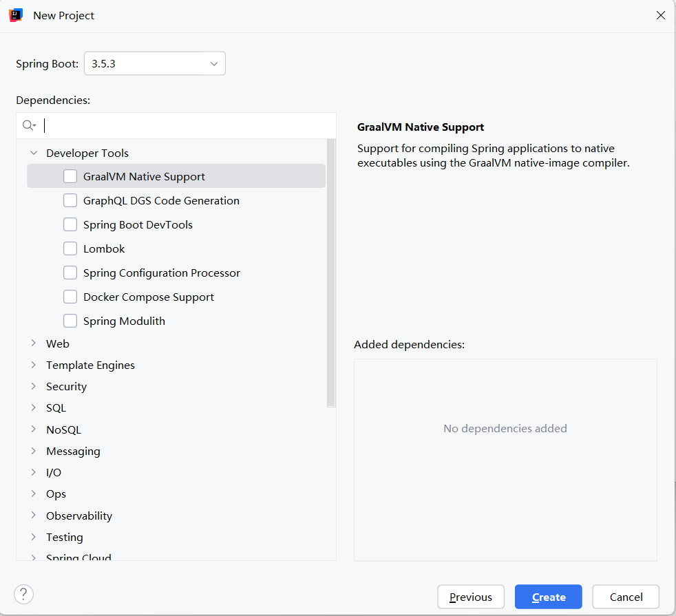This screenshot has width=676, height=616.
Task: Click 'Docker Compose Support' dependency name
Action: [149, 297]
